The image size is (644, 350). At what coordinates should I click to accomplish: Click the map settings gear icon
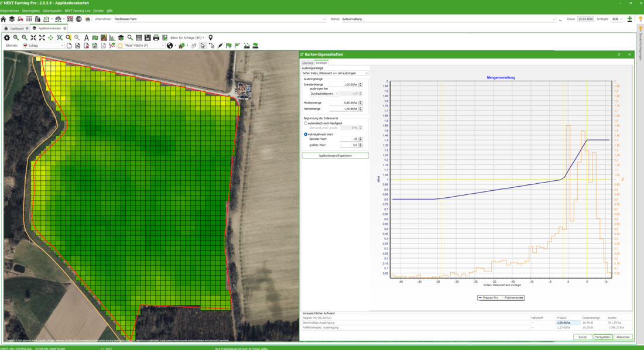coord(7,37)
